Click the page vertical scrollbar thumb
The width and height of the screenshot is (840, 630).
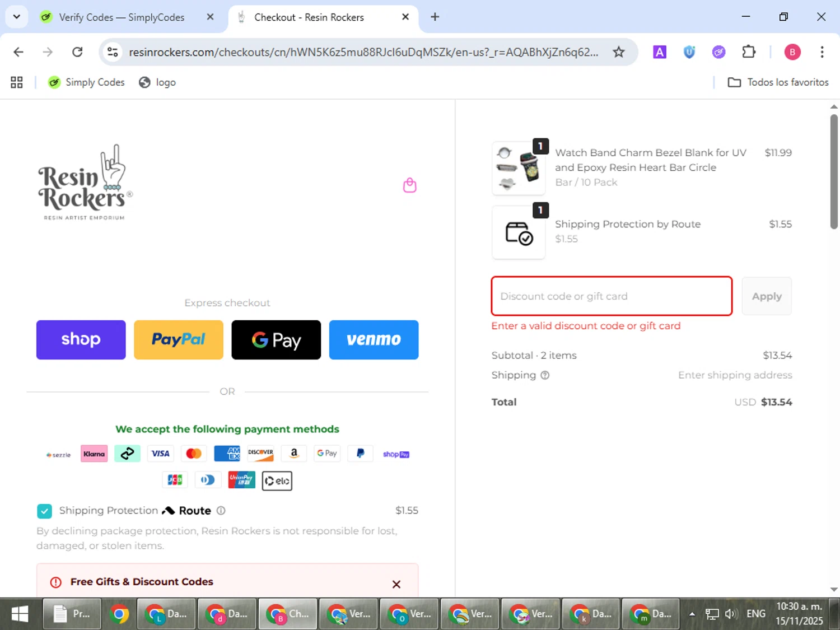(x=834, y=171)
